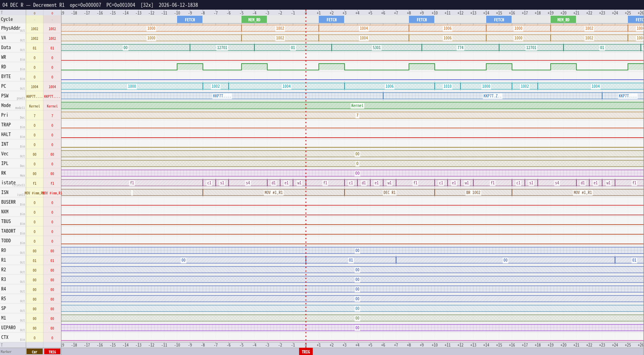
Task: Select the RK signal label
Action: (x=4, y=173)
